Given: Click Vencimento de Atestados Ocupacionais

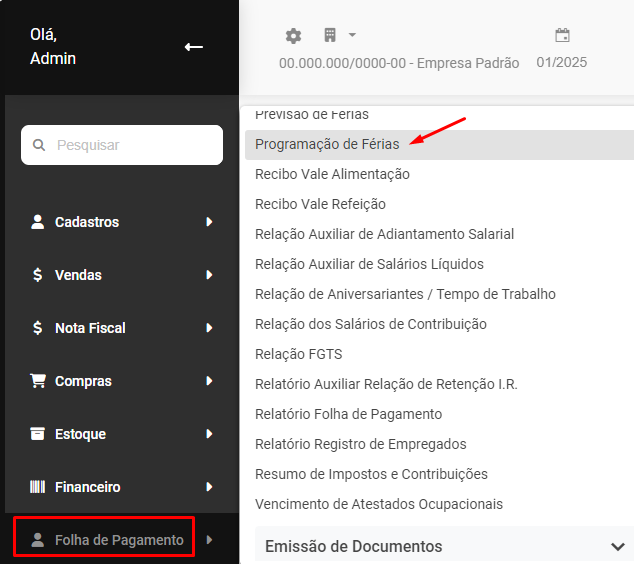Looking at the screenshot, I should click(379, 504).
